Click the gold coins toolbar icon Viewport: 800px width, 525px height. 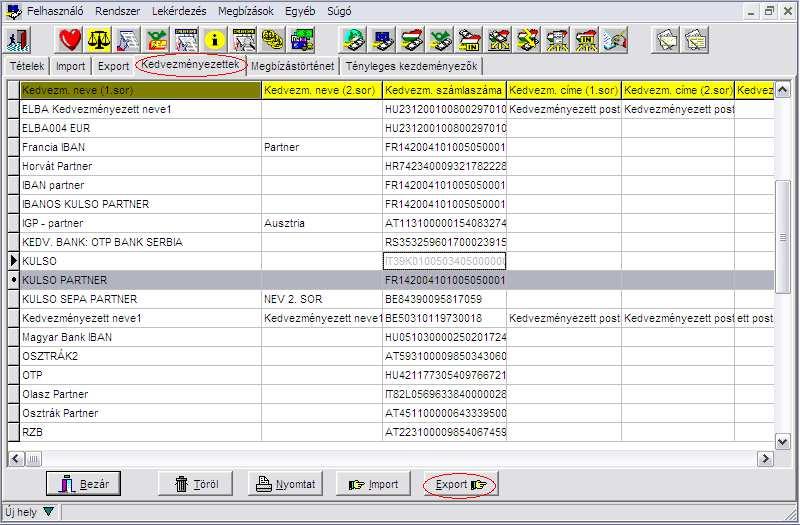coord(273,40)
